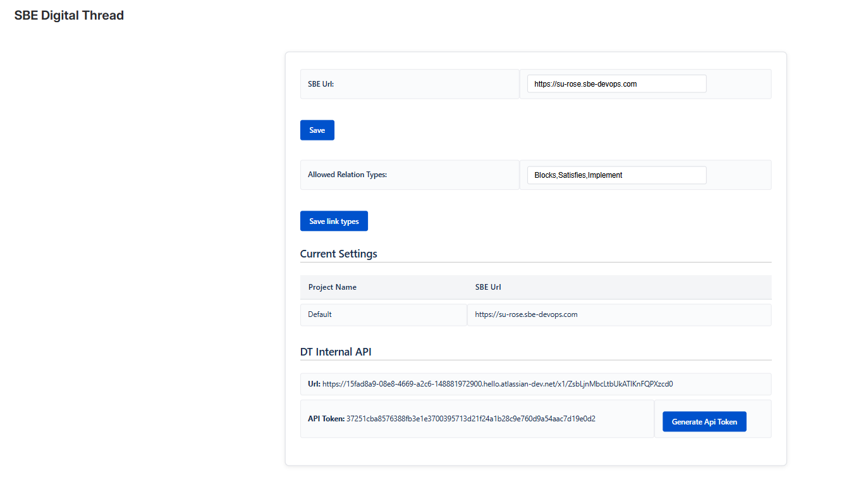
Task: Click the Current Settings heading
Action: tap(338, 254)
